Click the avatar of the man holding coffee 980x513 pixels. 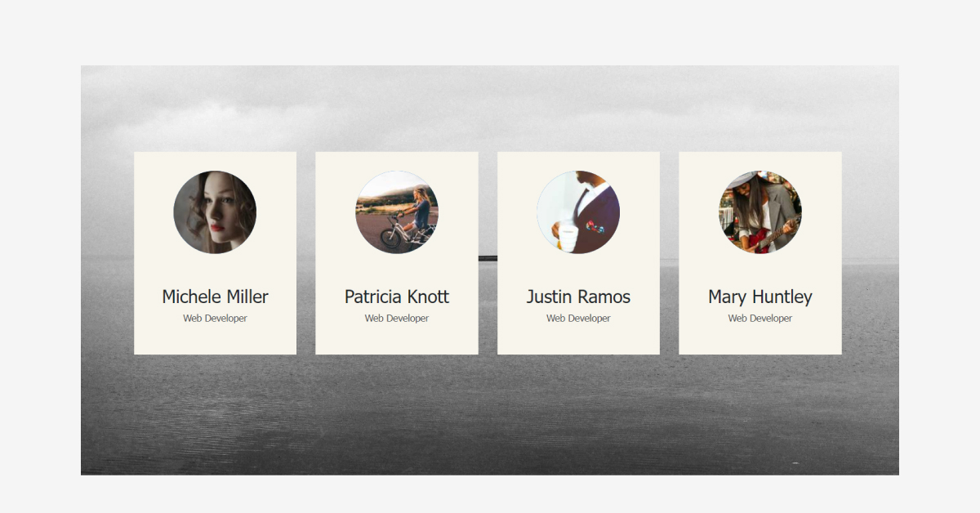pyautogui.click(x=578, y=212)
